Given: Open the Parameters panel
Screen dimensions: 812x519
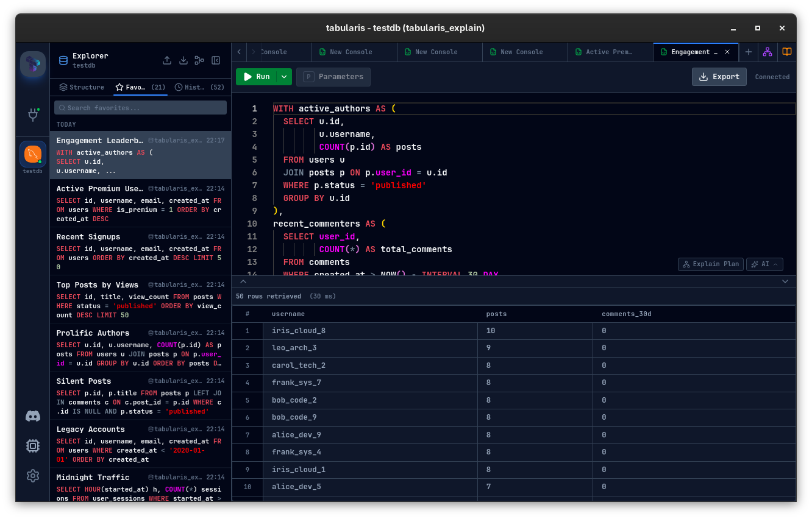Looking at the screenshot, I should (333, 77).
